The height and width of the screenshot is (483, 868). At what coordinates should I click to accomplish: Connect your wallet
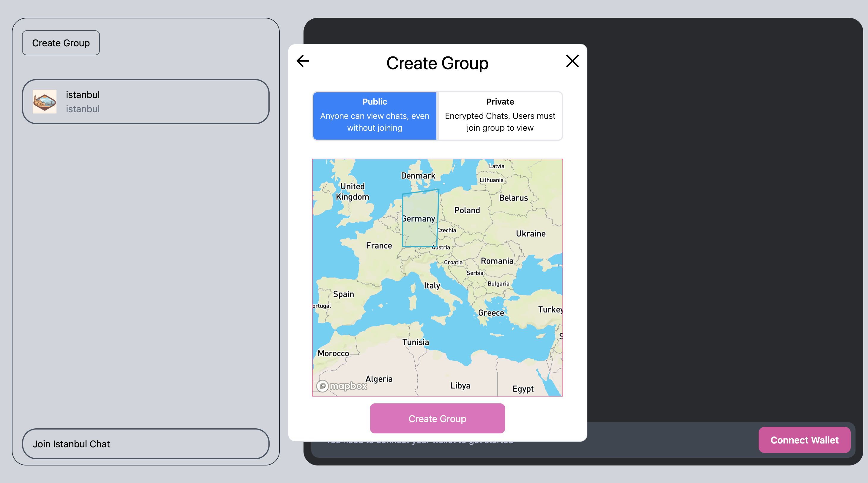point(804,440)
